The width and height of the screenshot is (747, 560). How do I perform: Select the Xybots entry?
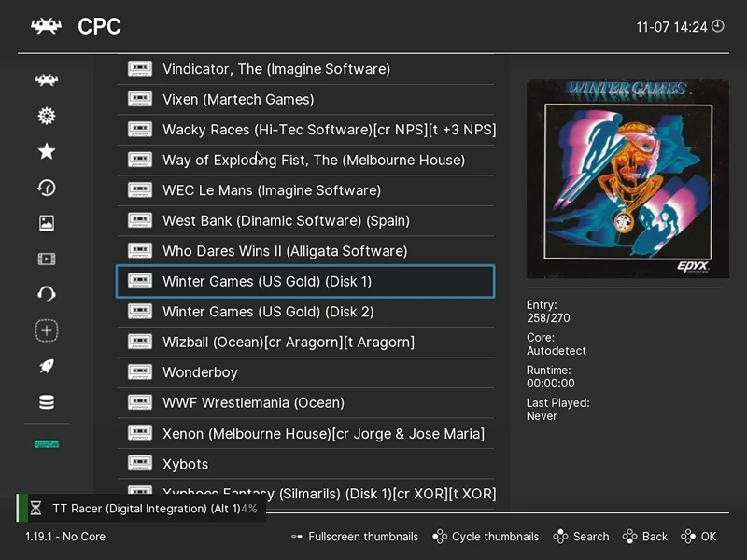pyautogui.click(x=305, y=463)
